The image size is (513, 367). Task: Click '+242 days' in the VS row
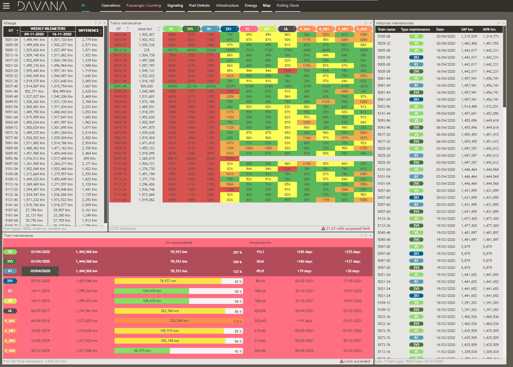(x=304, y=252)
